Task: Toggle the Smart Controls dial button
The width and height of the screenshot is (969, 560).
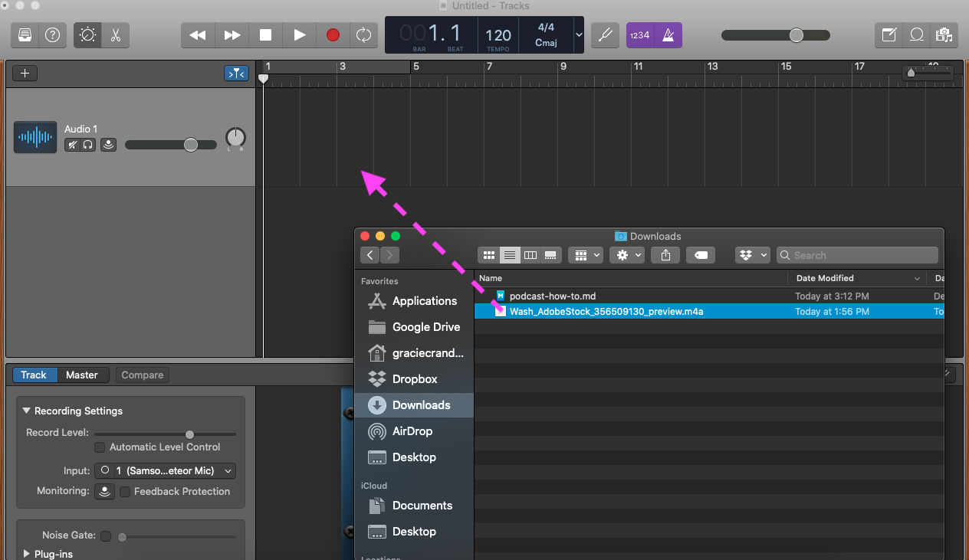Action: pyautogui.click(x=87, y=34)
